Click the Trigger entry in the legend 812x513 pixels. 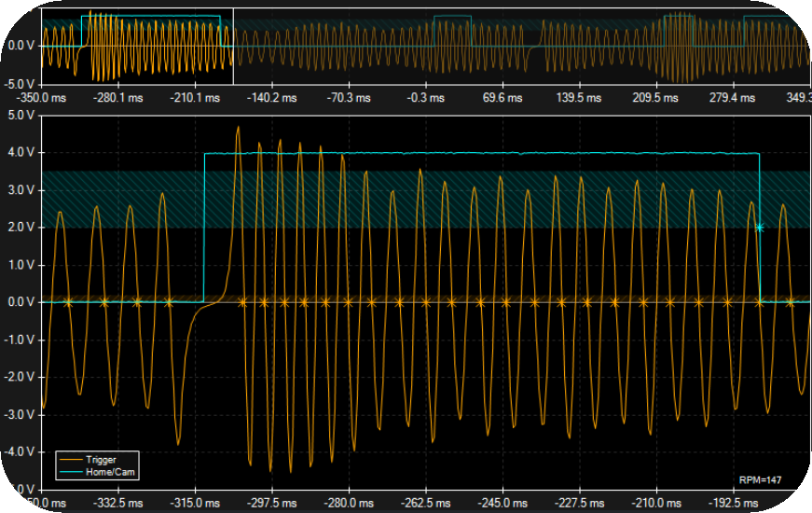click(x=101, y=459)
